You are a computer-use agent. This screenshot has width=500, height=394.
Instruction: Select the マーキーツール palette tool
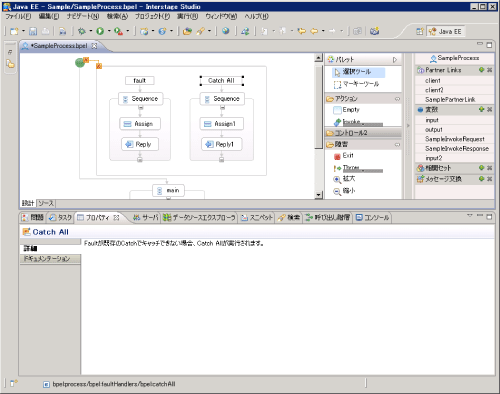click(356, 84)
